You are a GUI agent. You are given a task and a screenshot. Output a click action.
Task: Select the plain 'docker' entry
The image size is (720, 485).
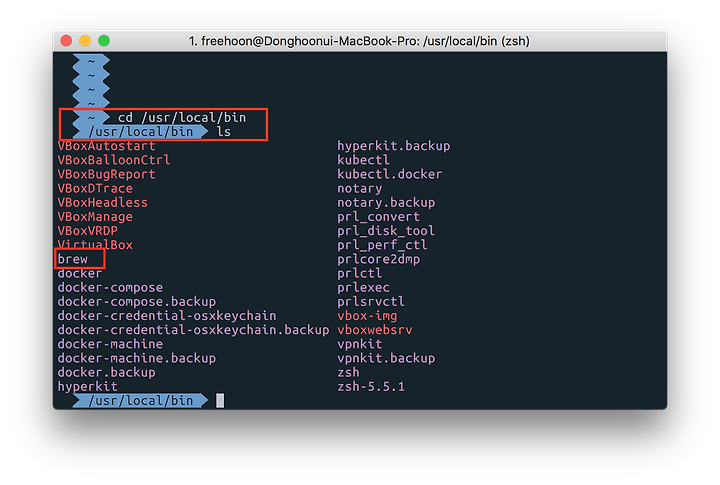pyautogui.click(x=80, y=273)
